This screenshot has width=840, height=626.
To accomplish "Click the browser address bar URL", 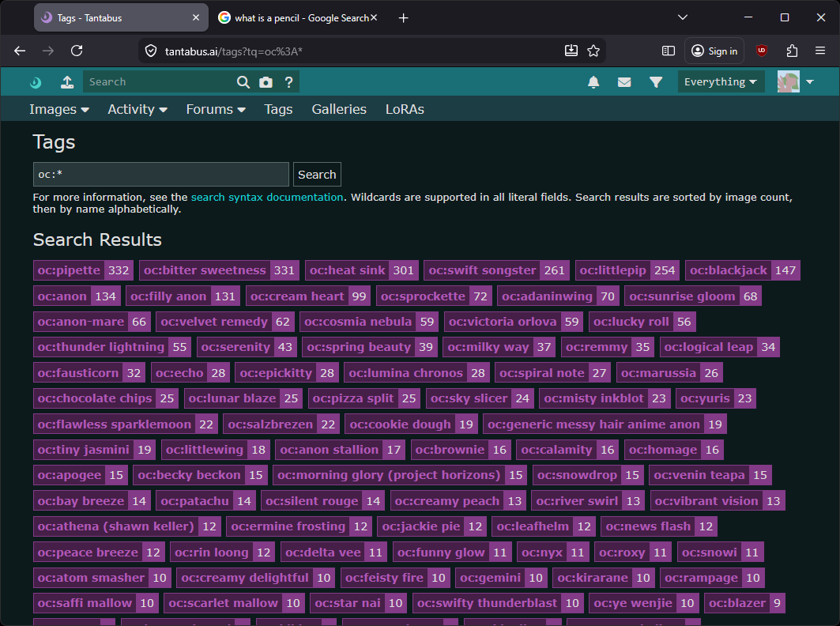I will click(234, 51).
